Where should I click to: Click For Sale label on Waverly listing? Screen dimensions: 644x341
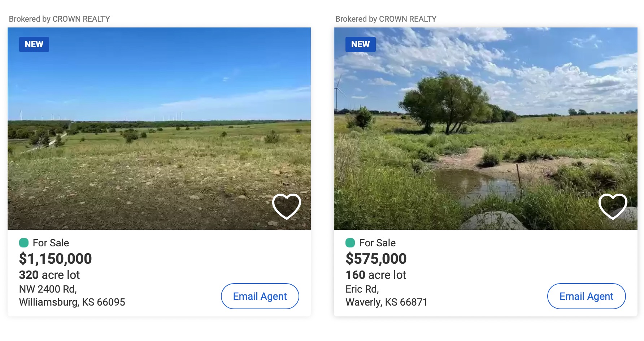pos(377,243)
